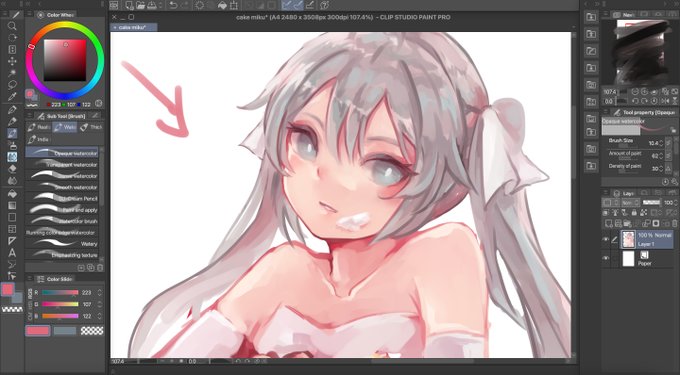680x375 pixels.
Task: Switch to the Color Wheel tab
Action: point(56,15)
